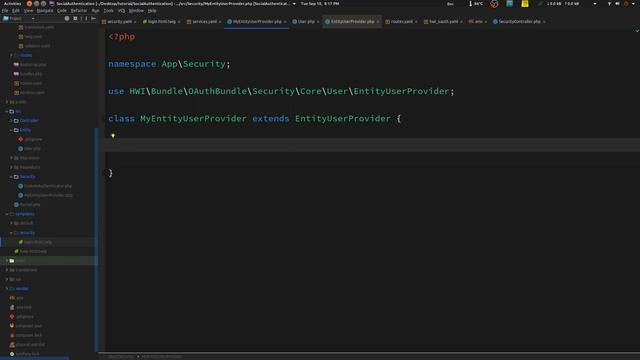Close the security.yaml tab
Image resolution: width=640 pixels, height=360 pixels.
[135, 22]
